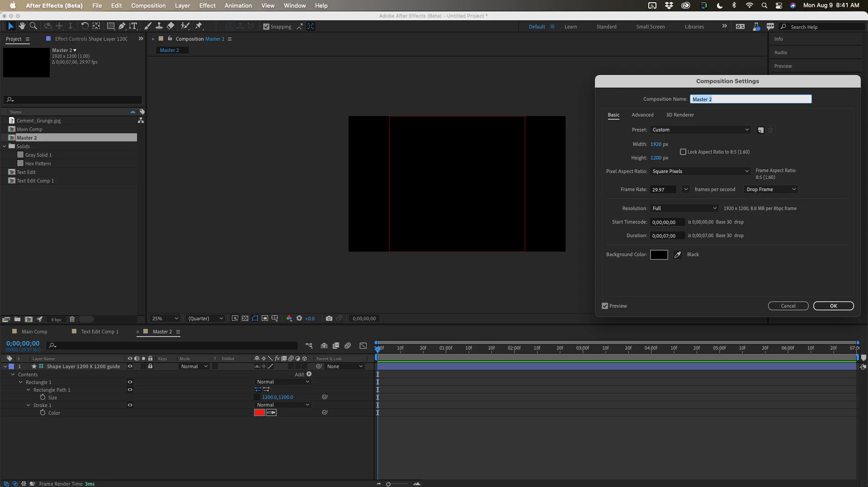
Task: Open the Resolution dropdown showing Full
Action: (684, 209)
